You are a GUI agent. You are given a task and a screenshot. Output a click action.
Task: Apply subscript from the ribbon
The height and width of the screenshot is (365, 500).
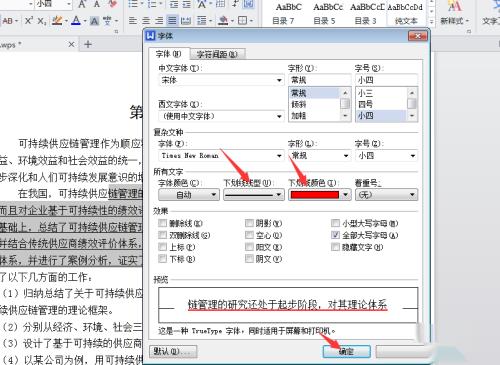coord(42,21)
